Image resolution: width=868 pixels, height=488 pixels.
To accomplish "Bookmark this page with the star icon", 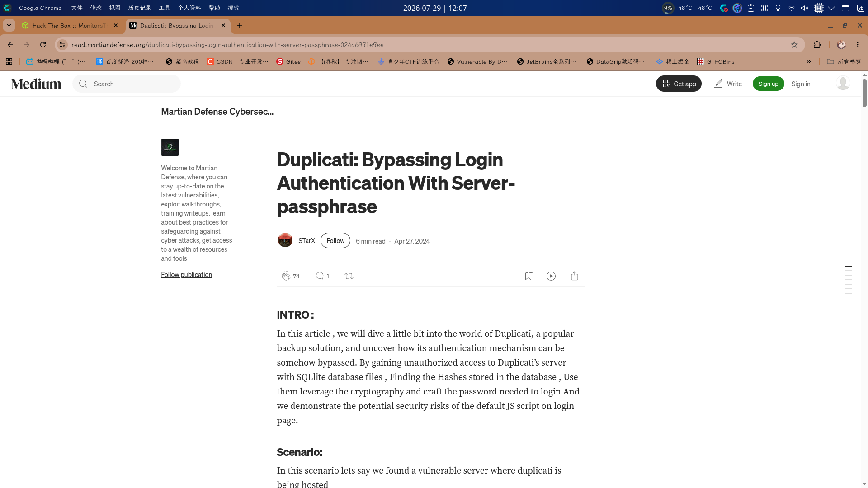I will (x=794, y=45).
